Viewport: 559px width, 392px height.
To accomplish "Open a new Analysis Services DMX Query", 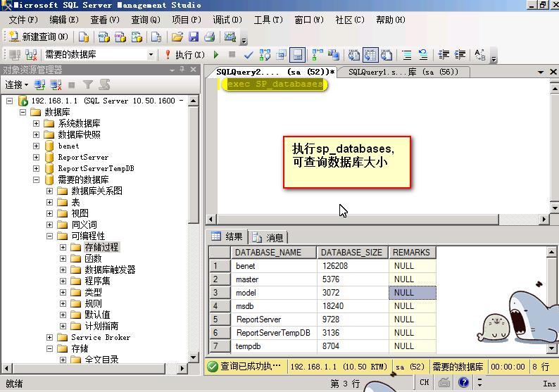I will pos(120,37).
